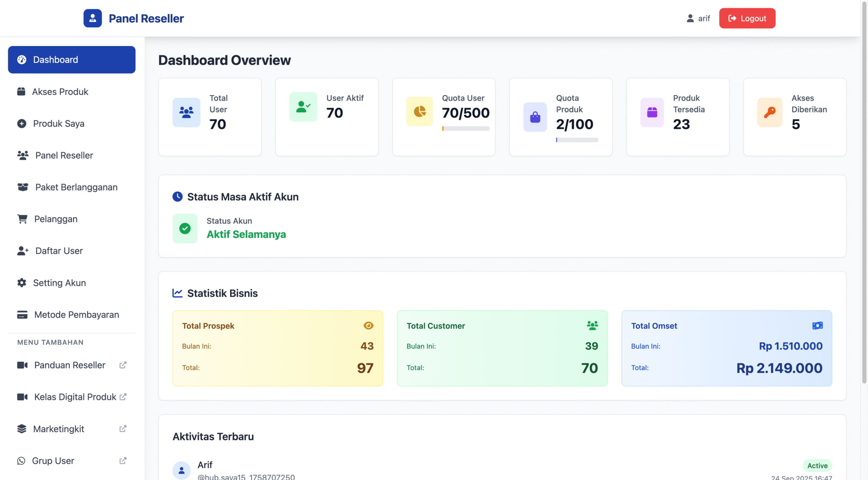Click the key icon on Akses Diberikan
The image size is (868, 480).
pyautogui.click(x=770, y=112)
